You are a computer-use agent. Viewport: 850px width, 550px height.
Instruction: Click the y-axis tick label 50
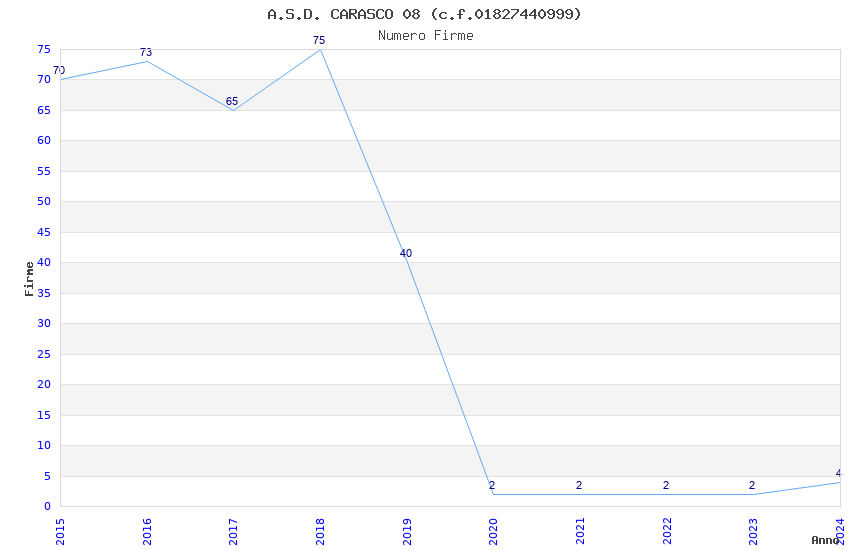click(44, 202)
